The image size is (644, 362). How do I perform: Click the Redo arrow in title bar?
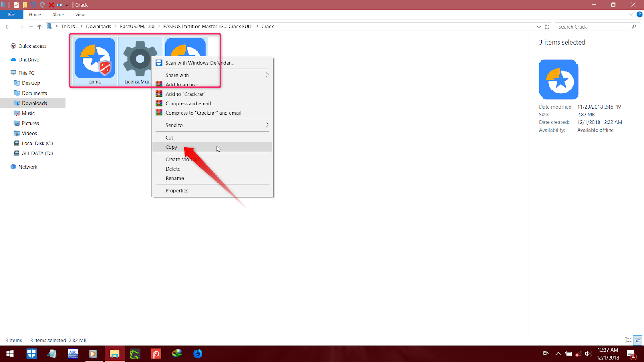pyautogui.click(x=42, y=5)
